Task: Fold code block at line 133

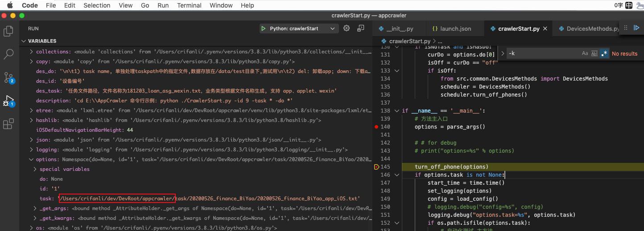Action: click(x=397, y=71)
